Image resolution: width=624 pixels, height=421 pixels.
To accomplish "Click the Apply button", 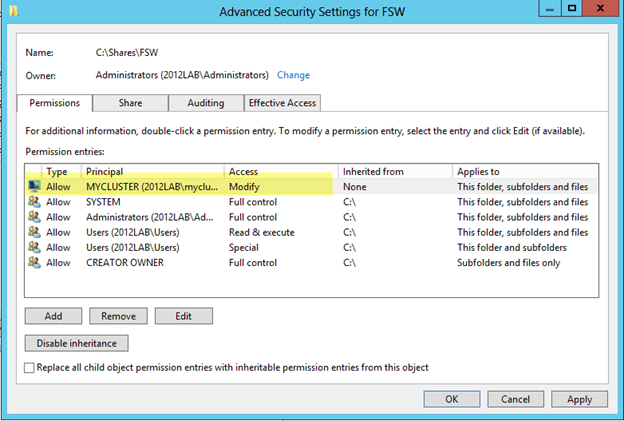I will pyautogui.click(x=580, y=399).
